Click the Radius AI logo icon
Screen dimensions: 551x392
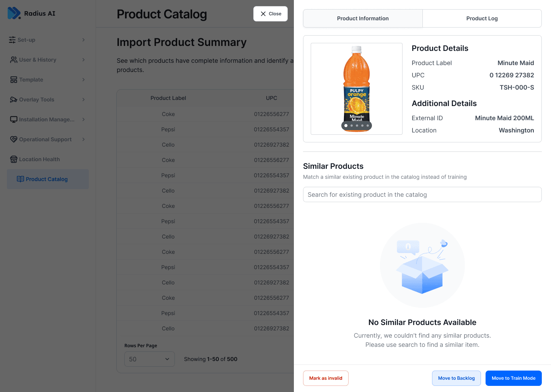click(14, 13)
